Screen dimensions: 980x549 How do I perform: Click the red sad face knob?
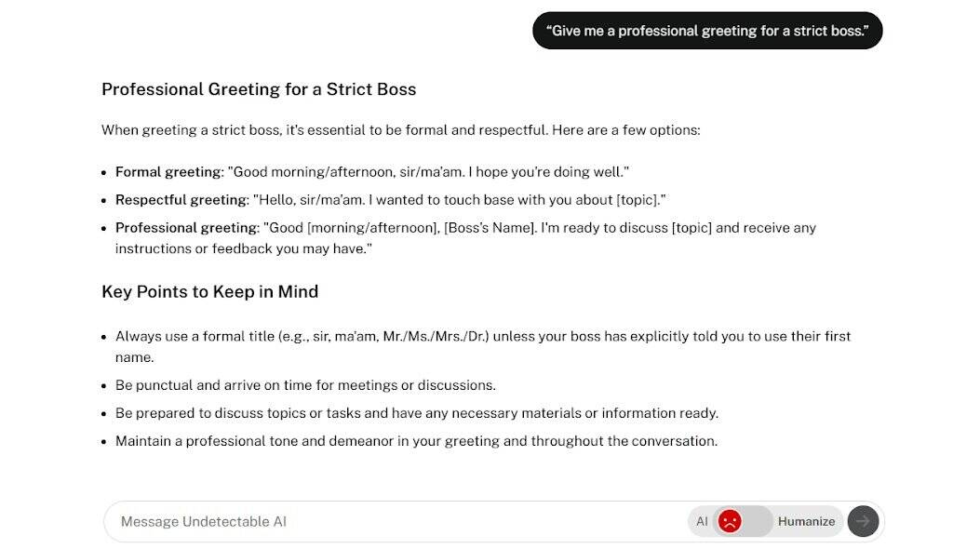pyautogui.click(x=730, y=521)
